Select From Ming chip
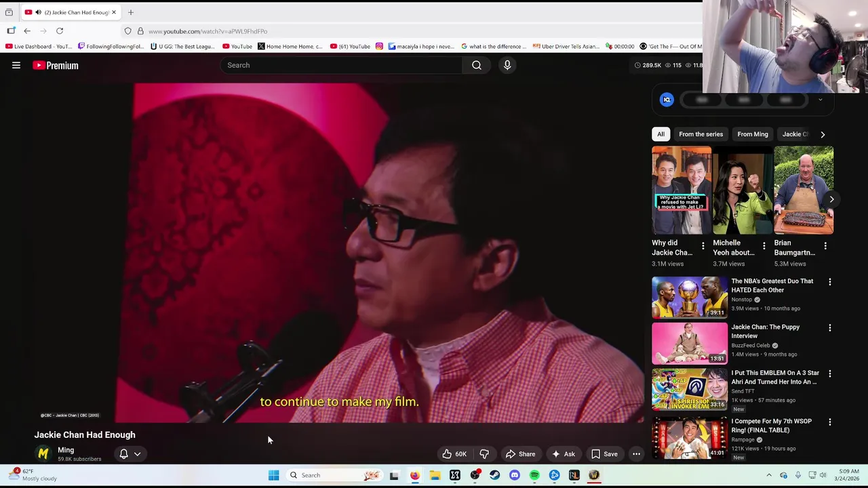 point(753,134)
